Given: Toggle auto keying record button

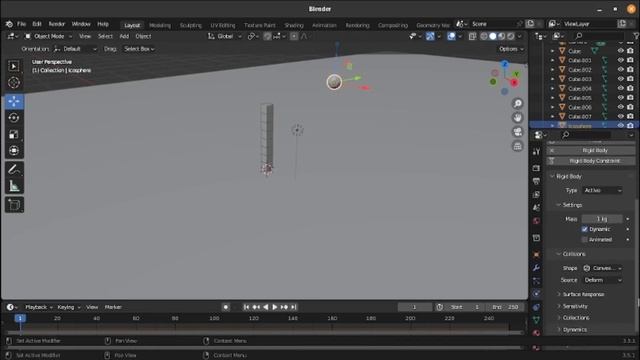Looking at the screenshot, I should click(226, 307).
